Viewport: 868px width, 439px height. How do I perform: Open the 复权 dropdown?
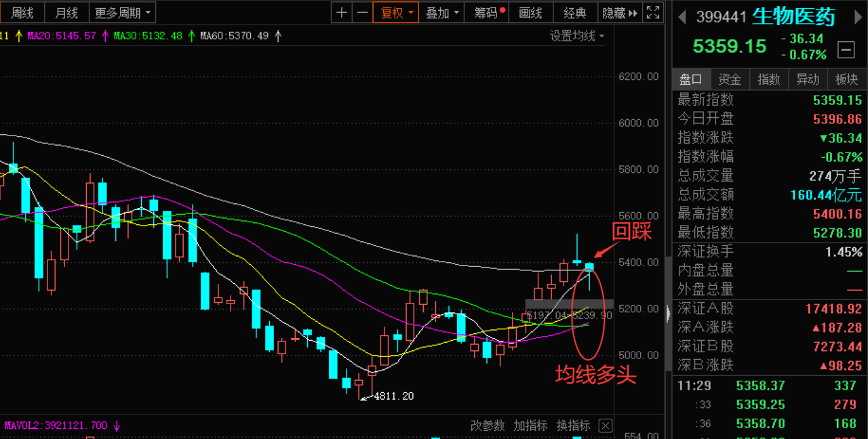[395, 12]
